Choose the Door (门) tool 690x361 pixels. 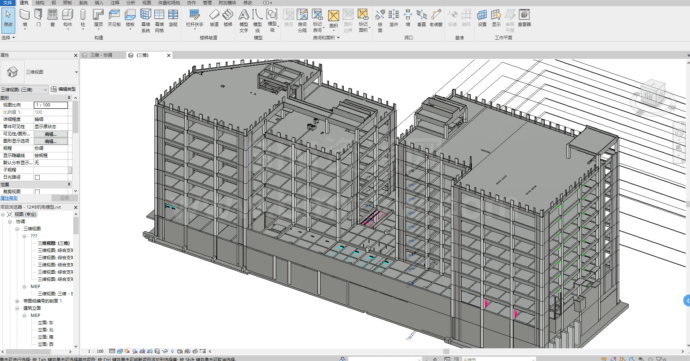click(x=39, y=19)
